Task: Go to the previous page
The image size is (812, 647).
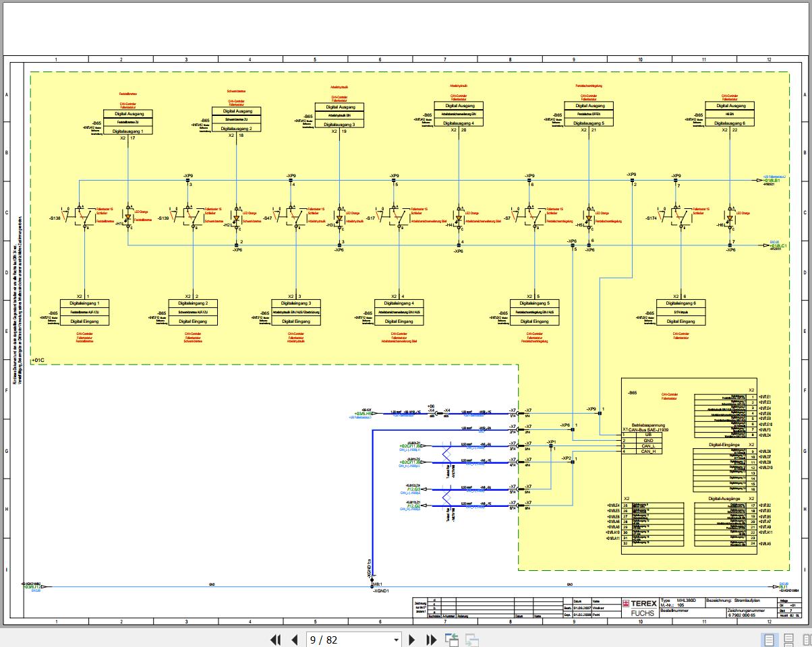Action: (x=295, y=640)
